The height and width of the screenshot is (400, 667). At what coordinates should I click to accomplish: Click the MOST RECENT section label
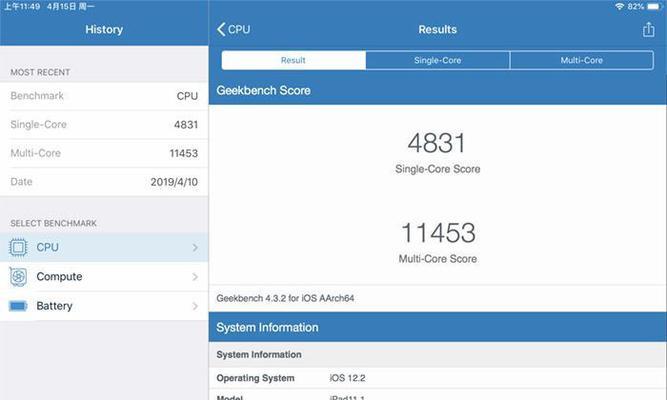(40, 72)
